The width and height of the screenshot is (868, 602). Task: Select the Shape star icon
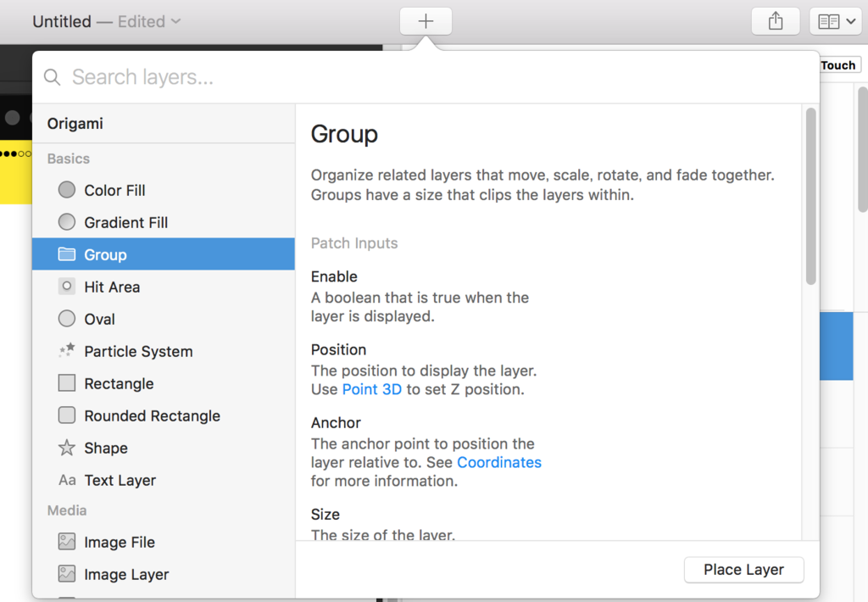[x=66, y=448]
